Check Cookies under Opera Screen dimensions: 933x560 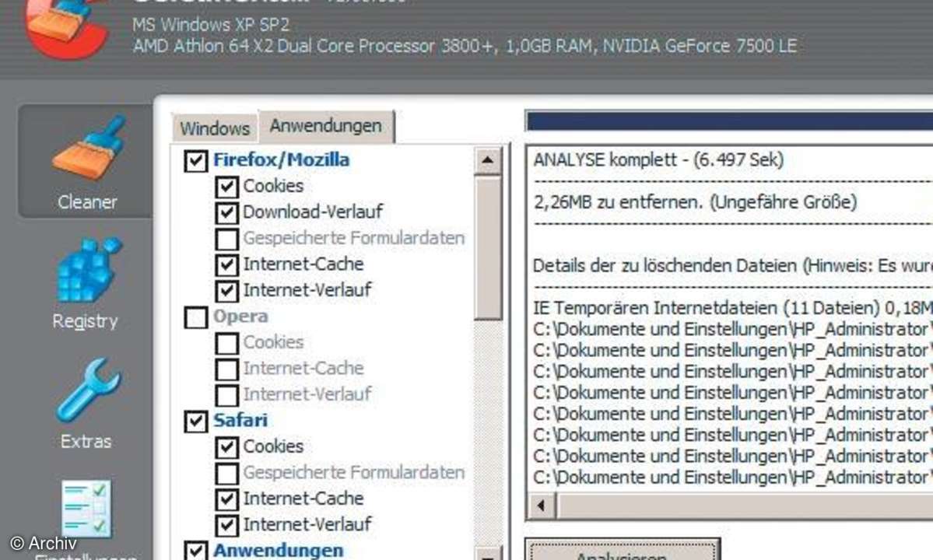pos(226,343)
